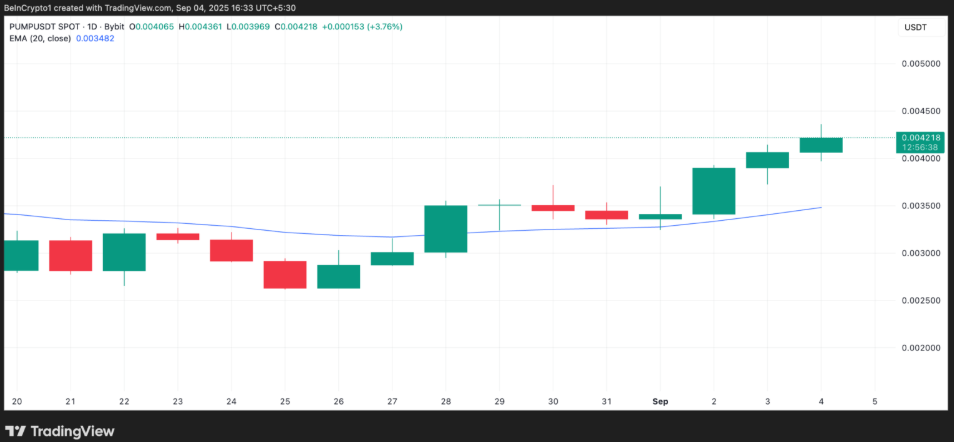954x442 pixels.
Task: Click date 5 on the time axis
Action: [x=874, y=401]
